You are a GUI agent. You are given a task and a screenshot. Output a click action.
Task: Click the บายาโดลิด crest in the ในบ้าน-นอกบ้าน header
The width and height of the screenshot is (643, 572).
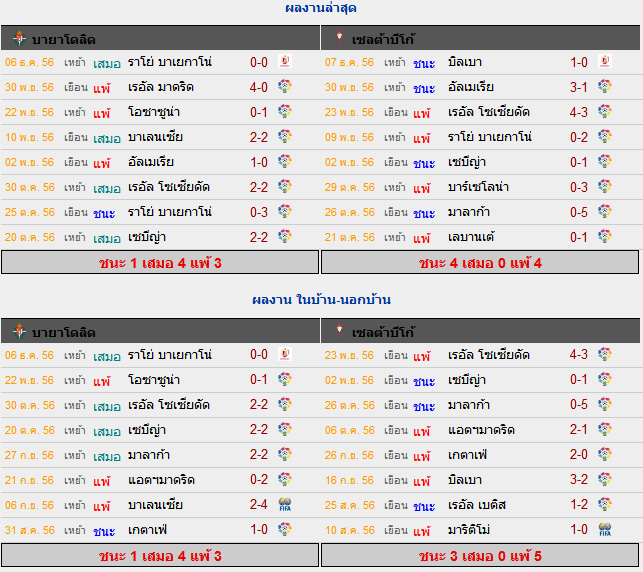tap(19, 331)
